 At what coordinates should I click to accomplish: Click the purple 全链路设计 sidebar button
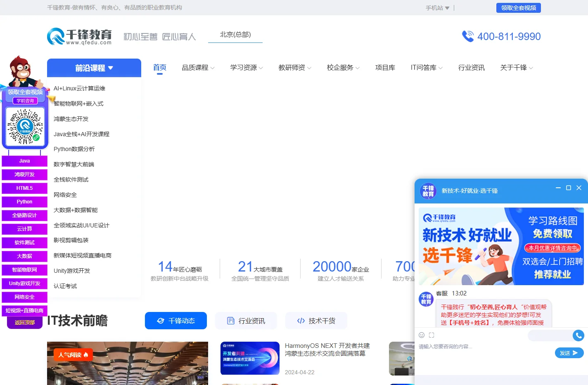pyautogui.click(x=24, y=215)
